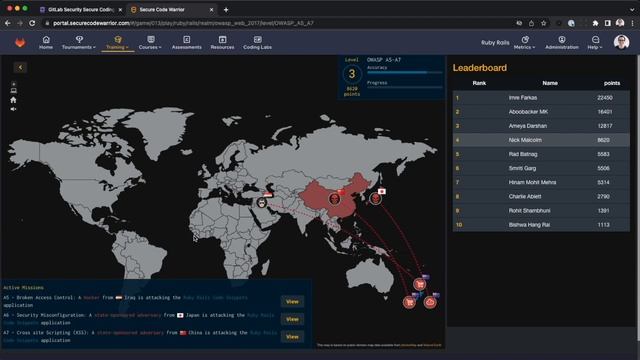Mute sound with the speaker icon
This screenshot has height=360, width=640.
coord(13,109)
